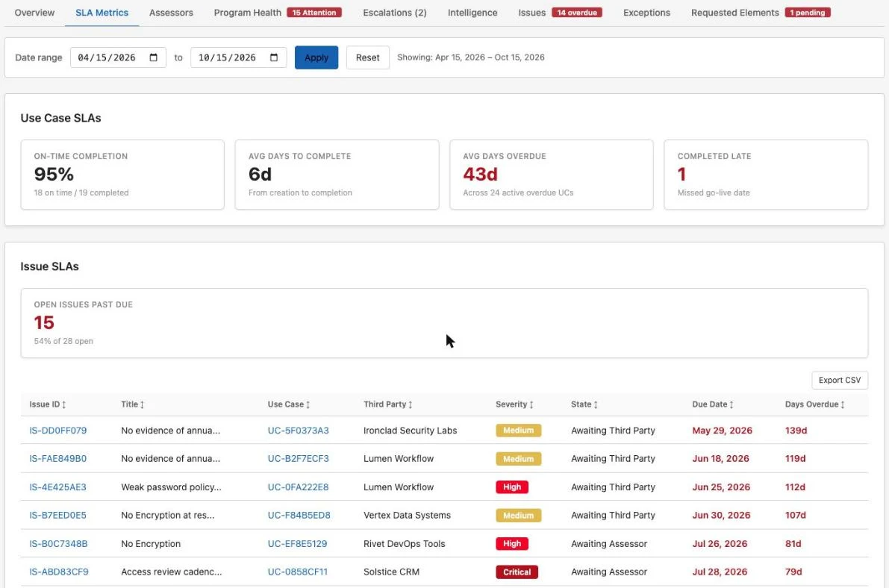Sort table by Use Case column
The image size is (889, 588).
pos(289,404)
